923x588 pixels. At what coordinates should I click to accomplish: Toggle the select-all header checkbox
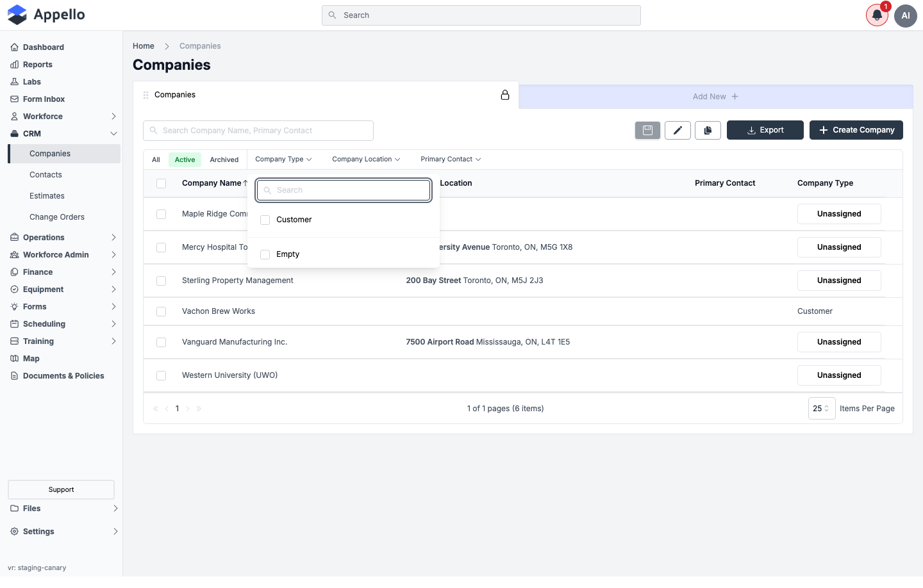pyautogui.click(x=161, y=183)
